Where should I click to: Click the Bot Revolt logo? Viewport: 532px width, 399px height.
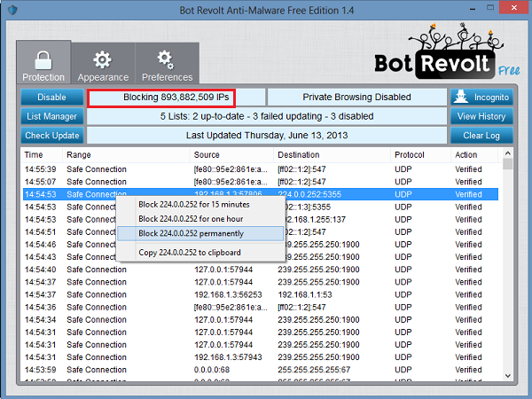click(447, 51)
